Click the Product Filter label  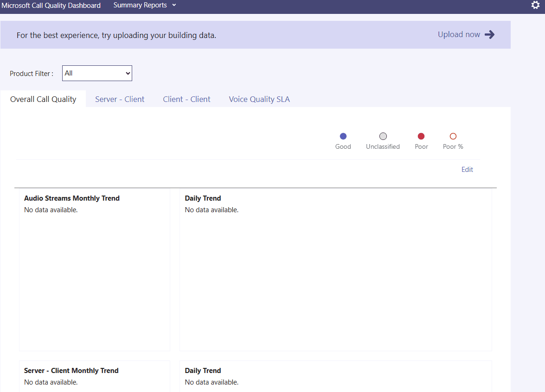tap(31, 74)
